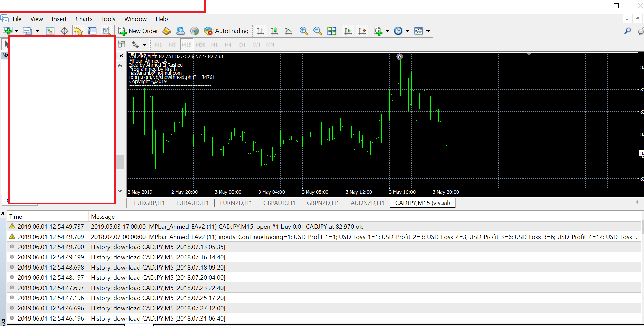Expand the indicators list dropdown arrow

pos(387,31)
